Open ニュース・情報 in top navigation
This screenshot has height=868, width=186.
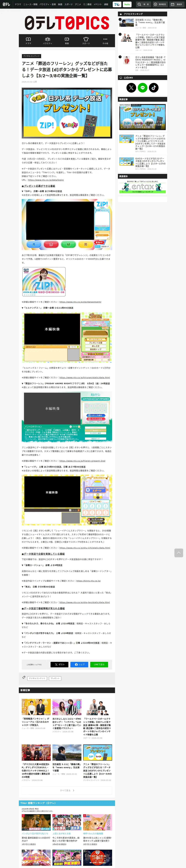(x=30, y=4)
